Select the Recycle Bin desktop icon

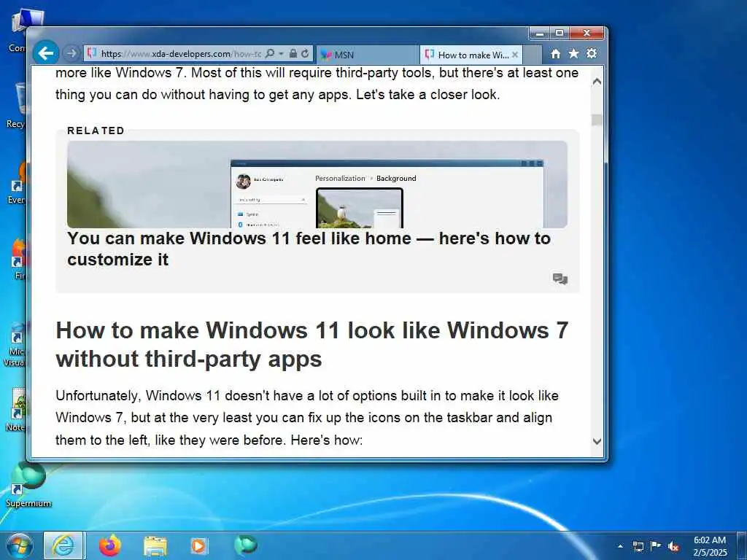pyautogui.click(x=17, y=106)
